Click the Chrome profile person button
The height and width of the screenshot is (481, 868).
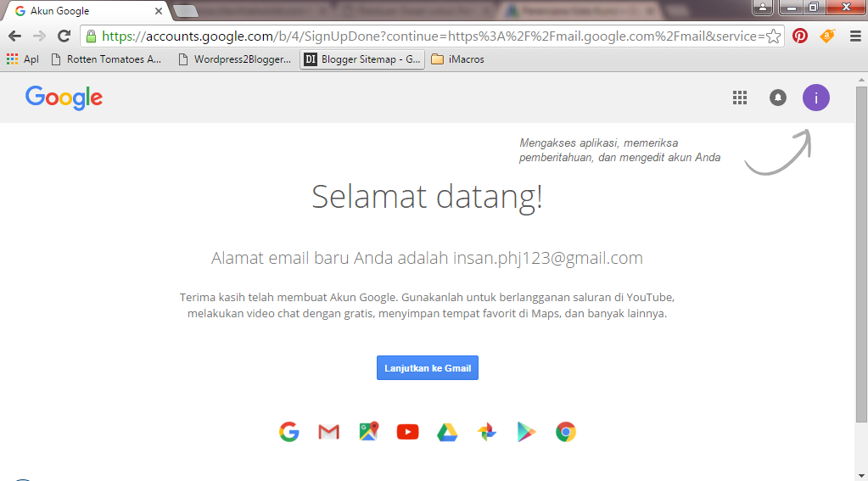click(x=763, y=7)
